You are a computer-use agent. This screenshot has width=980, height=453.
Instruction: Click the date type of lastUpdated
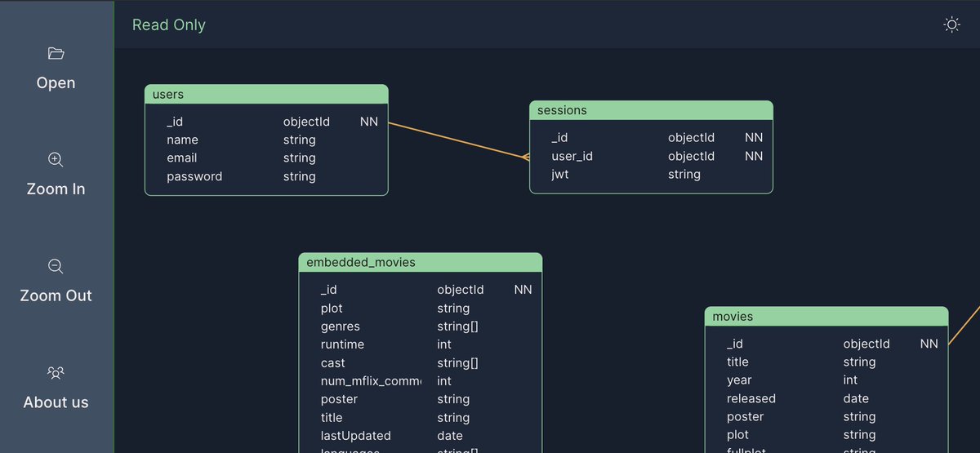pyautogui.click(x=450, y=436)
